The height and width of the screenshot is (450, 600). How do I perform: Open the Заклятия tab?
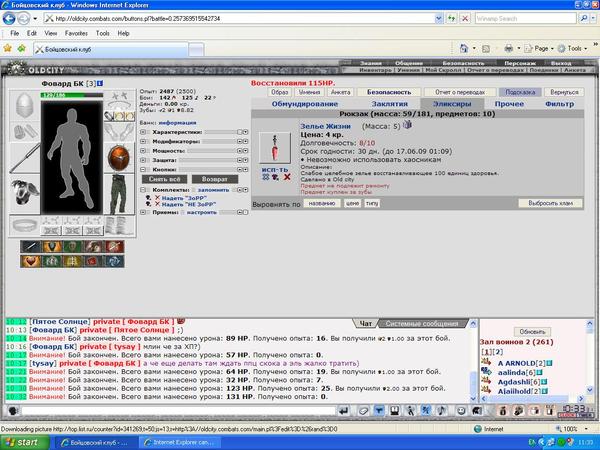coord(390,104)
